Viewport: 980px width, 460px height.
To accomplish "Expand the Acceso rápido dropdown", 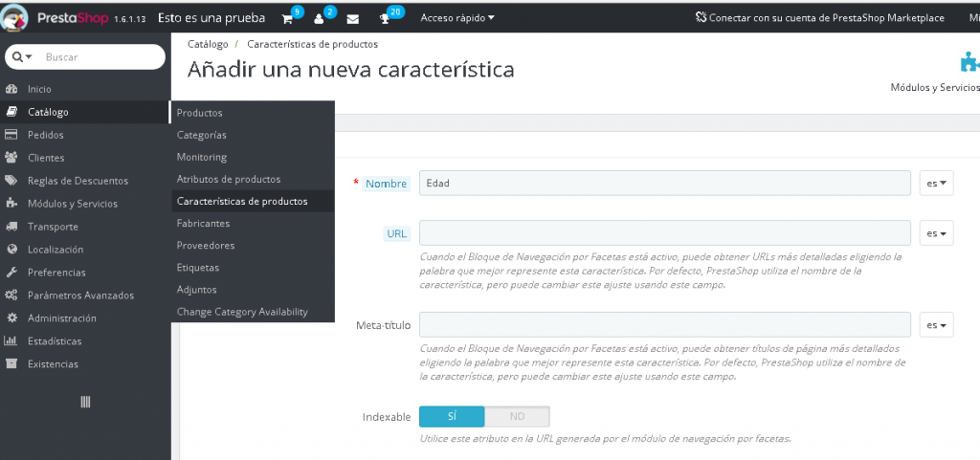I will (x=457, y=18).
